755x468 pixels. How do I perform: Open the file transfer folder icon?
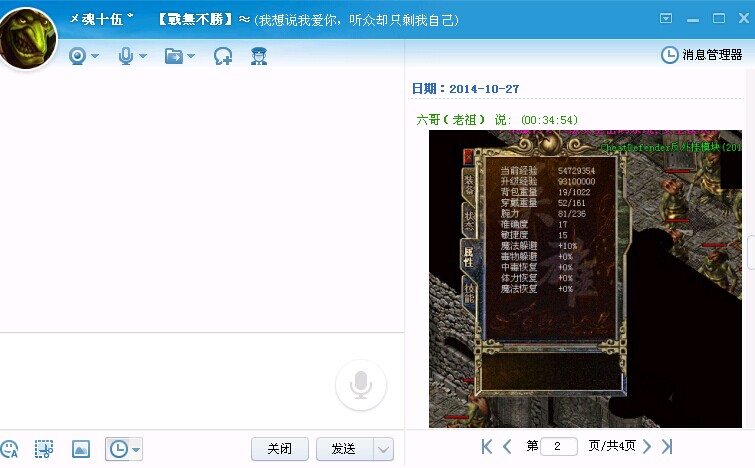click(x=173, y=56)
